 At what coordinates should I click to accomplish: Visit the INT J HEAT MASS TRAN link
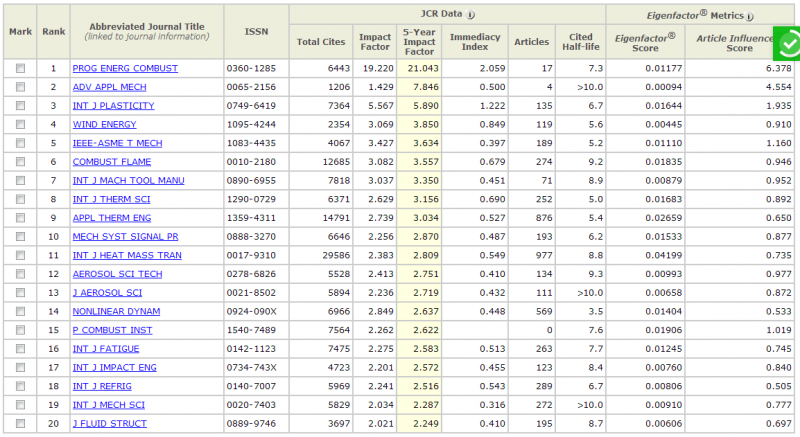127,255
